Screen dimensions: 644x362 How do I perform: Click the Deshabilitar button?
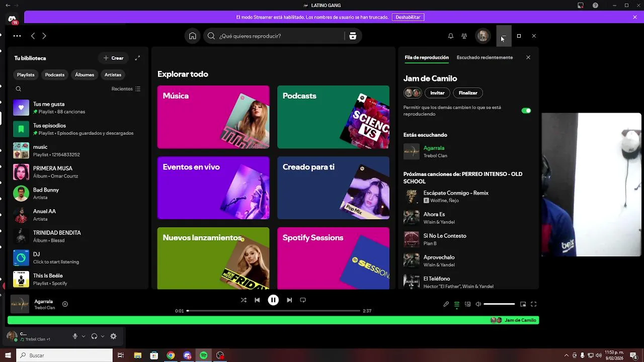pyautogui.click(x=408, y=17)
